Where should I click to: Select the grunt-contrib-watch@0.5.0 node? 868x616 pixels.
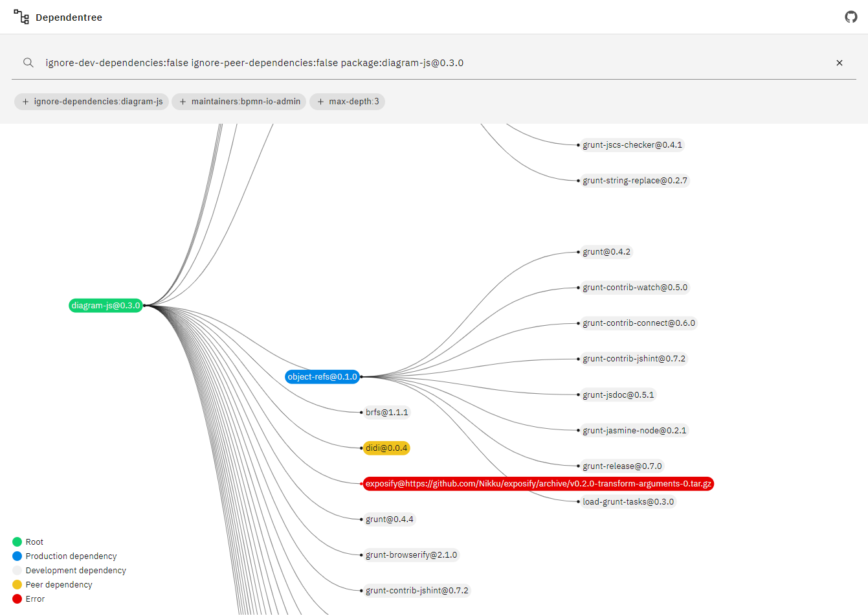(x=635, y=288)
